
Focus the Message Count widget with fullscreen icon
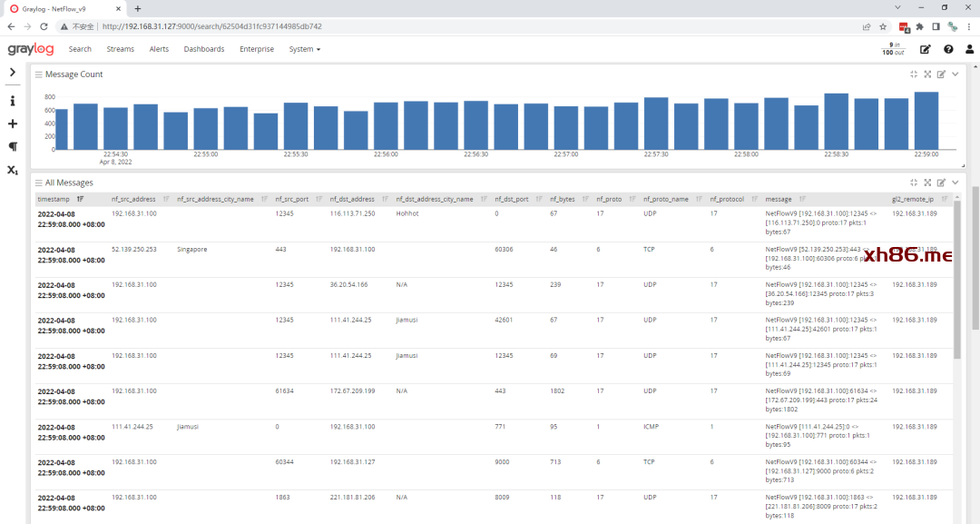pos(927,74)
